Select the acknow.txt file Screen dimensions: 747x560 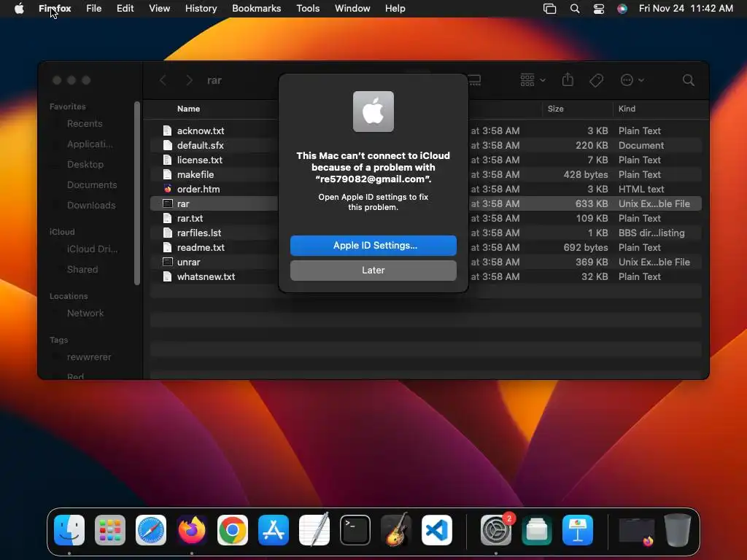point(200,131)
